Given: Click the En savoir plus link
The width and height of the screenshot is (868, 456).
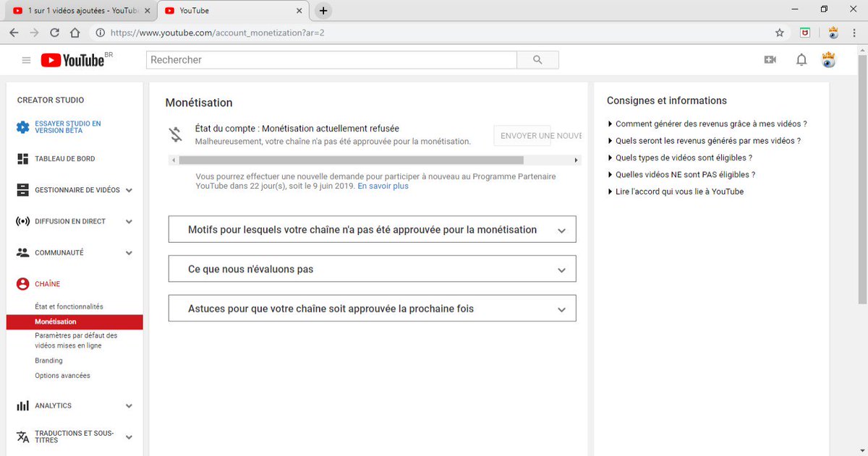Looking at the screenshot, I should pos(383,186).
